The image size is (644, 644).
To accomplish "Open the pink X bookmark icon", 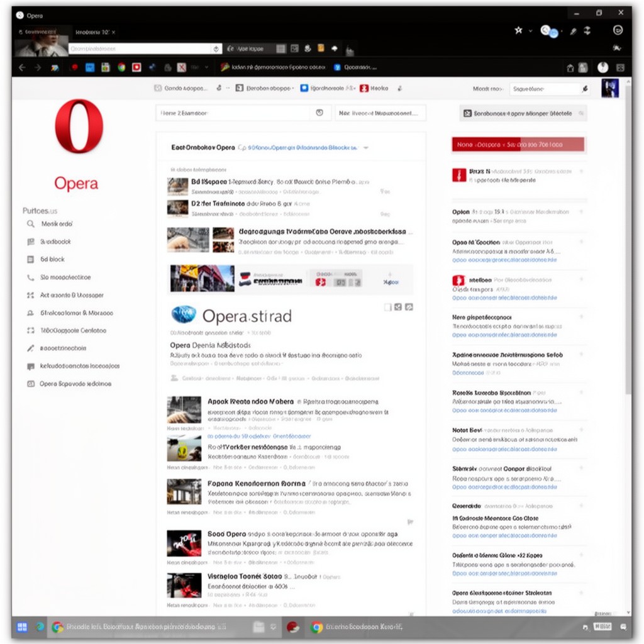I will 182,67.
